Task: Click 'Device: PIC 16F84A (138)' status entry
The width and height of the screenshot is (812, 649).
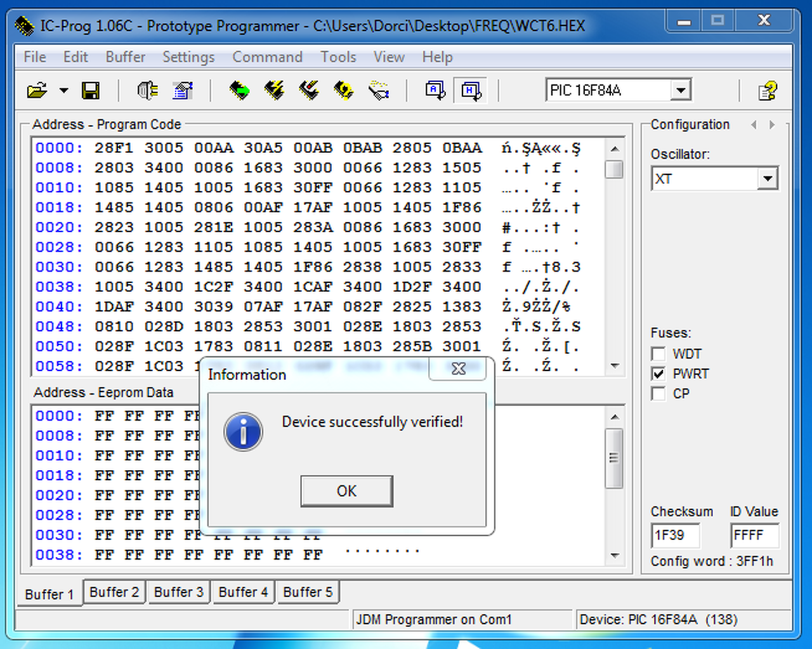Action: point(658,620)
